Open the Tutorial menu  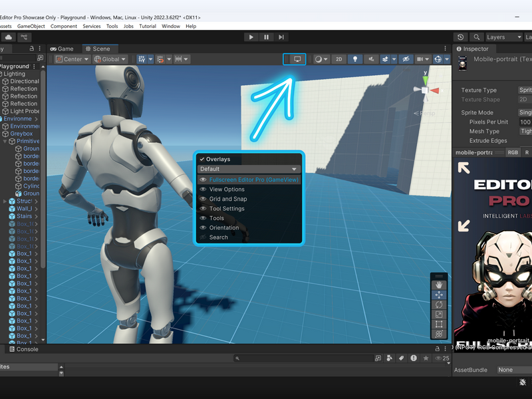click(x=148, y=26)
